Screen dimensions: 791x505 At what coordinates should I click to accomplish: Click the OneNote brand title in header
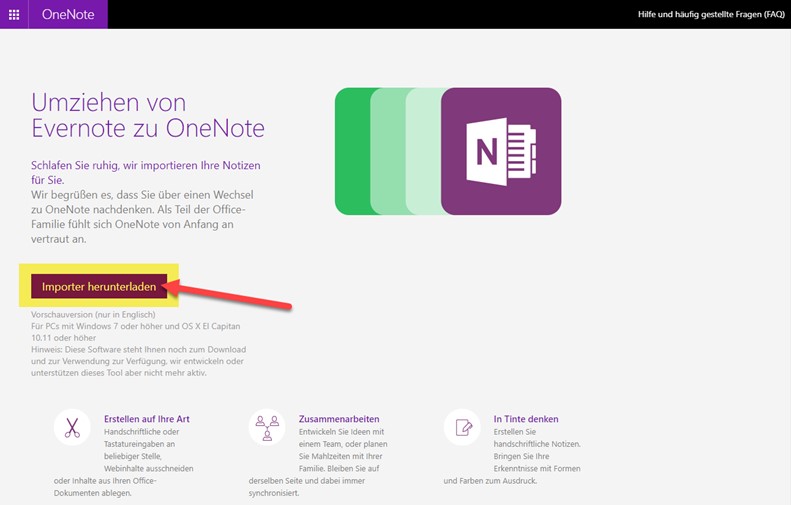68,14
